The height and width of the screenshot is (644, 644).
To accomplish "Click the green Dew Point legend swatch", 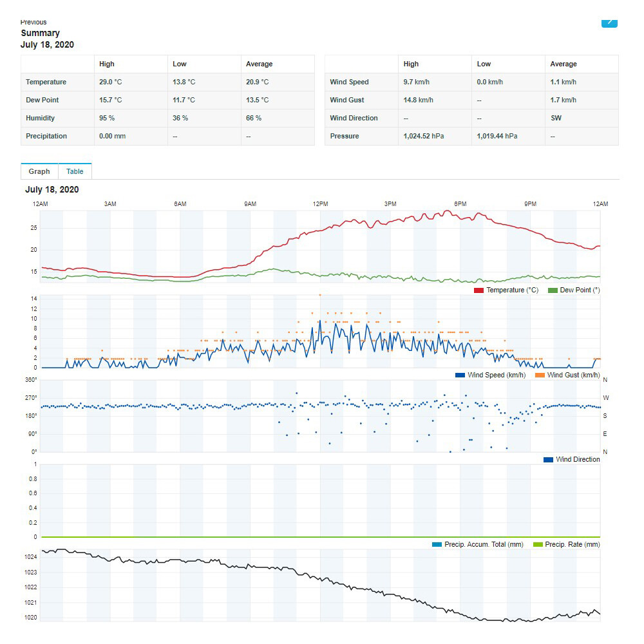I will pyautogui.click(x=552, y=290).
